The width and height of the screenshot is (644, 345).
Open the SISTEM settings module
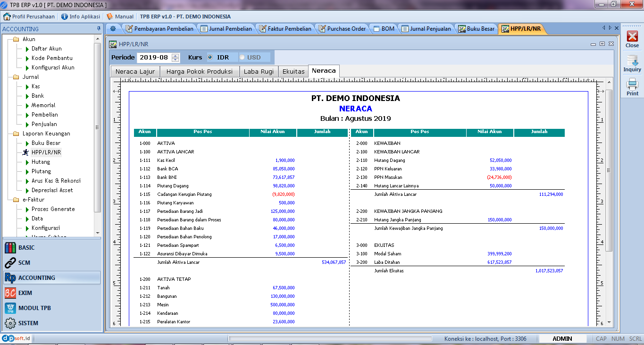tap(28, 323)
